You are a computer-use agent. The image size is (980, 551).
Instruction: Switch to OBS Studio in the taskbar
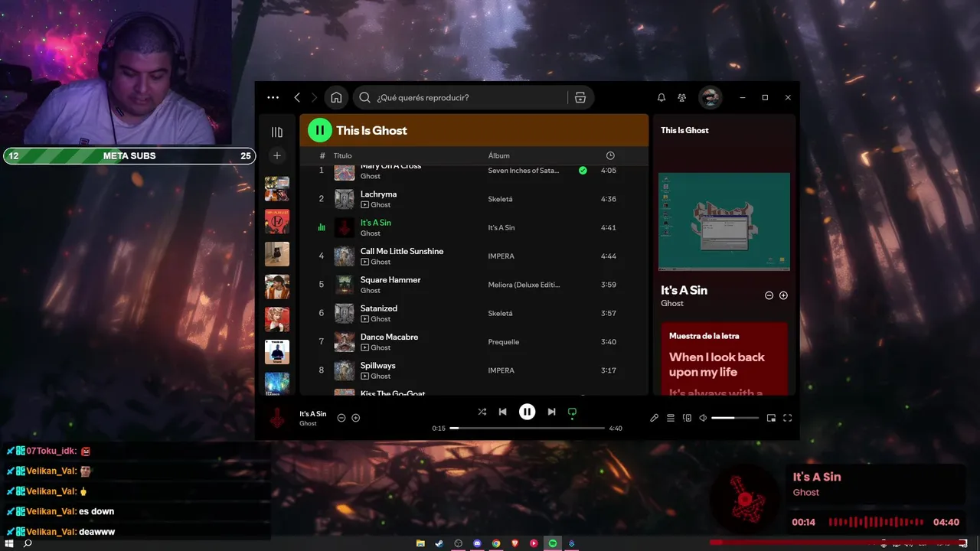pos(459,543)
